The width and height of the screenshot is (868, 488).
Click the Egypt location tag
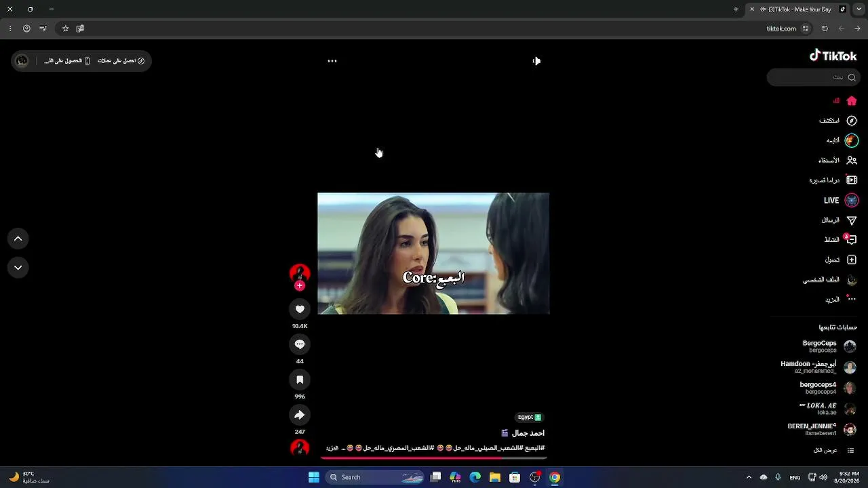coord(530,418)
